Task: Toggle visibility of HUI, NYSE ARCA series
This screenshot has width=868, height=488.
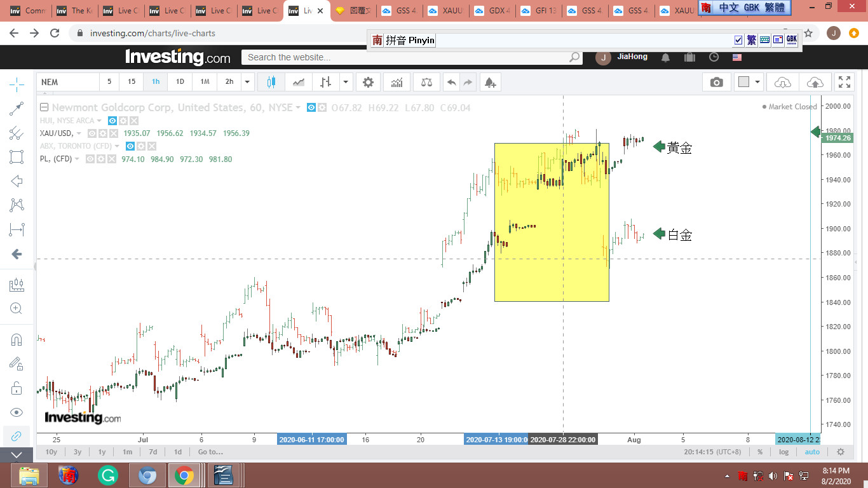Action: [112, 121]
